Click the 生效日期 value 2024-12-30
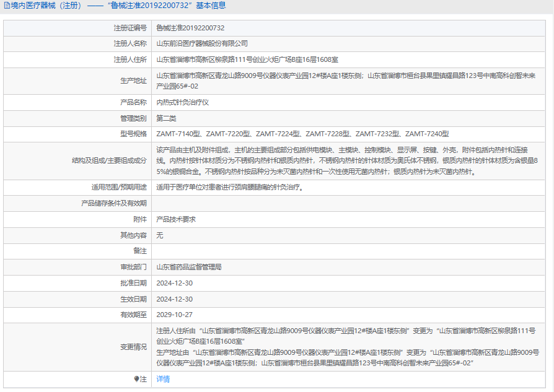Viewport: 554px width, 392px height. [x=174, y=299]
